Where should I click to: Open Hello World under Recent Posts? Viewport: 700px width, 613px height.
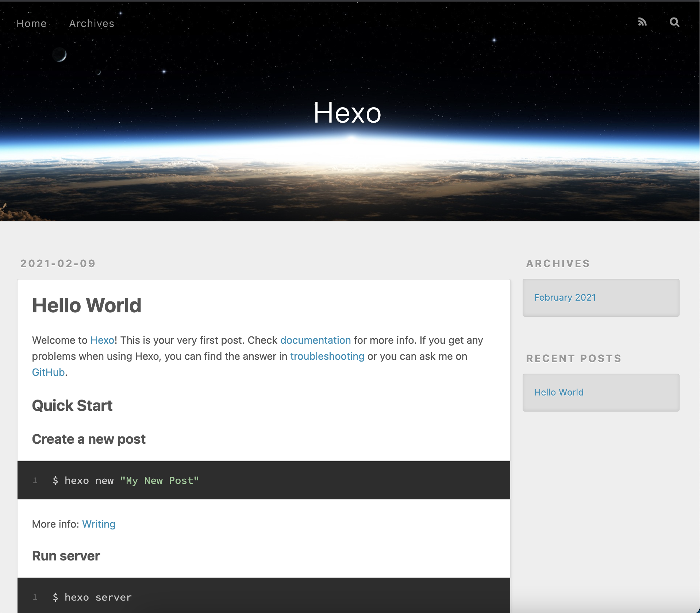coord(559,392)
